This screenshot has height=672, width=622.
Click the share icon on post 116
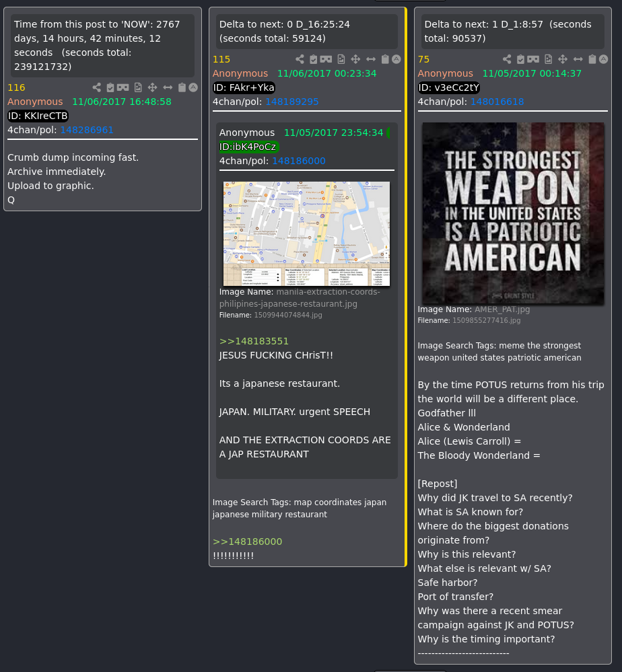[97, 87]
